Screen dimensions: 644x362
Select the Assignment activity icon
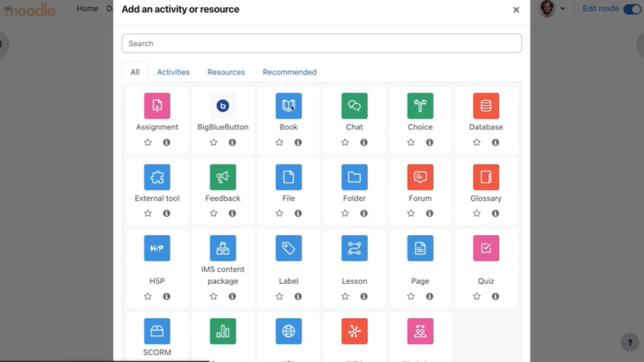click(x=157, y=106)
